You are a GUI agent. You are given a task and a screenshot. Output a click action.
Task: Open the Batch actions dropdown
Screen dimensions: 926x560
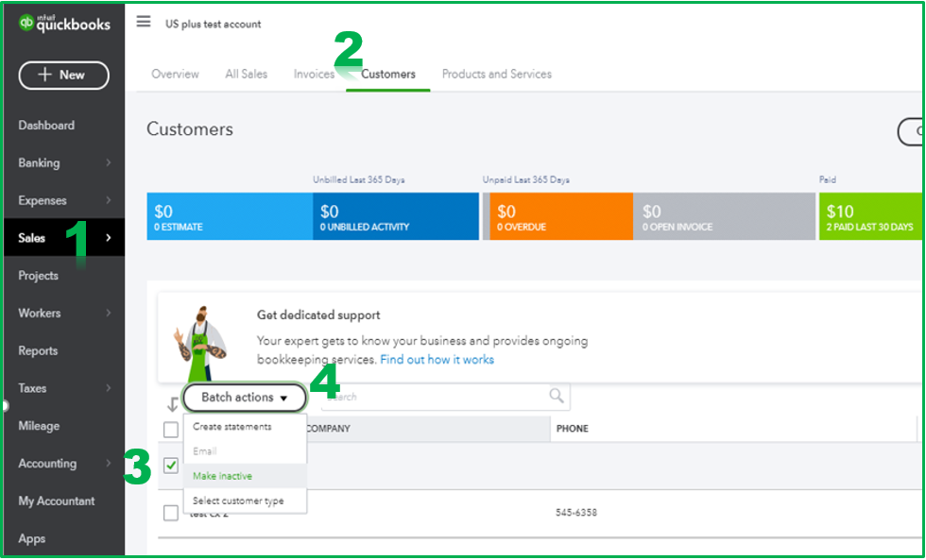tap(245, 398)
